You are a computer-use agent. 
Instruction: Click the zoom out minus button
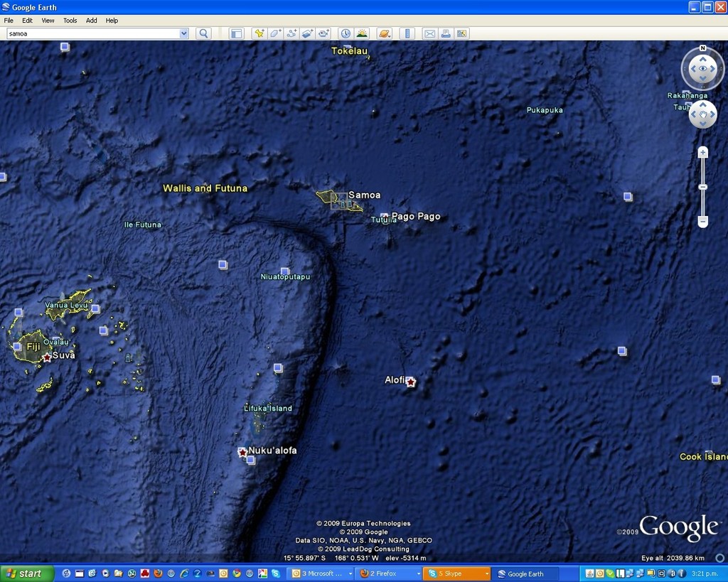tap(703, 222)
